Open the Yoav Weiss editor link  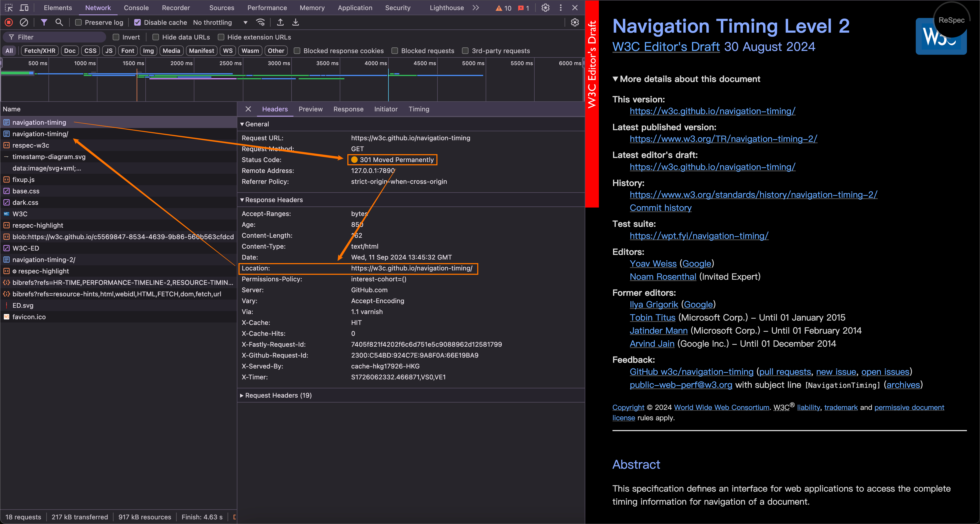coord(653,264)
